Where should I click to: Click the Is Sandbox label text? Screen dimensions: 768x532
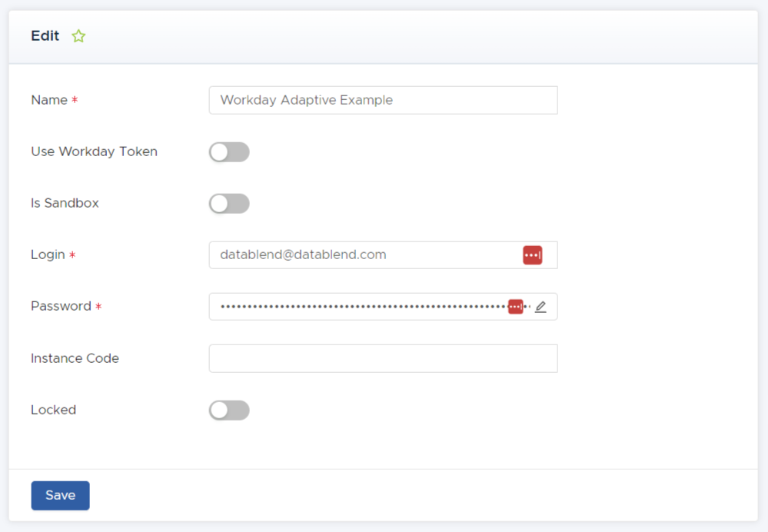tap(65, 204)
